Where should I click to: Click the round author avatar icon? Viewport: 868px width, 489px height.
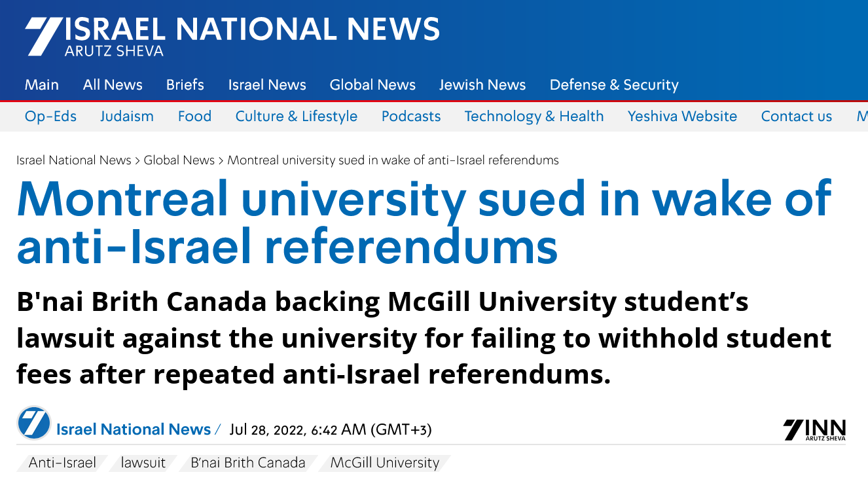click(x=34, y=423)
